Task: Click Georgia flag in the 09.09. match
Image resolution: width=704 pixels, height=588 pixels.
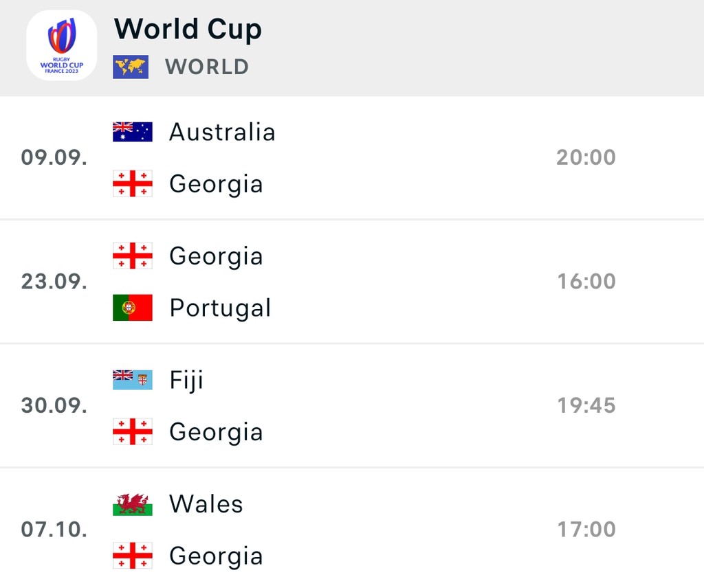Action: coord(133,183)
